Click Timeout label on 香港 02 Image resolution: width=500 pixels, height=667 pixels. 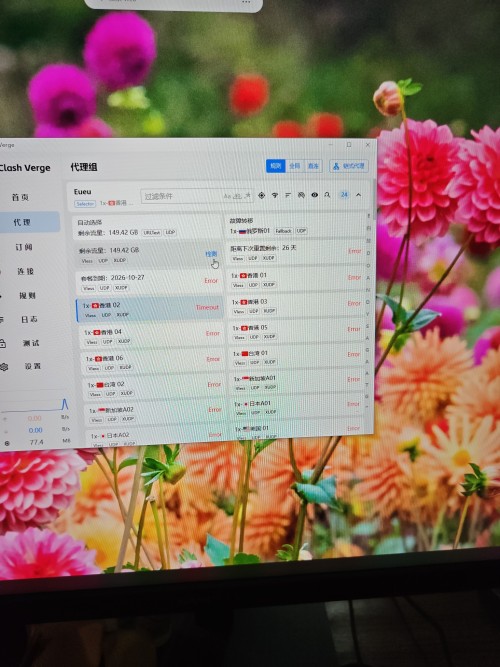(x=207, y=307)
